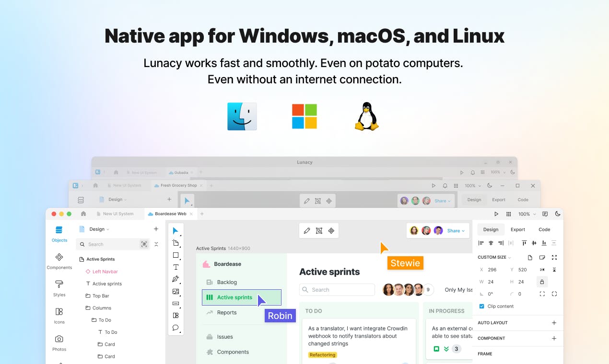The width and height of the screenshot is (609, 364).
Task: Open Share dropdown in Fresh Grocery Shop window
Action: (x=443, y=201)
